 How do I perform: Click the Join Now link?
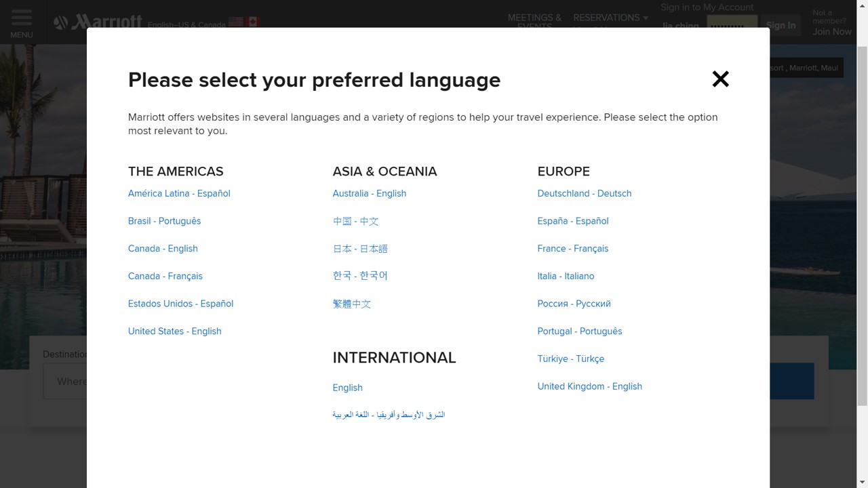831,31
